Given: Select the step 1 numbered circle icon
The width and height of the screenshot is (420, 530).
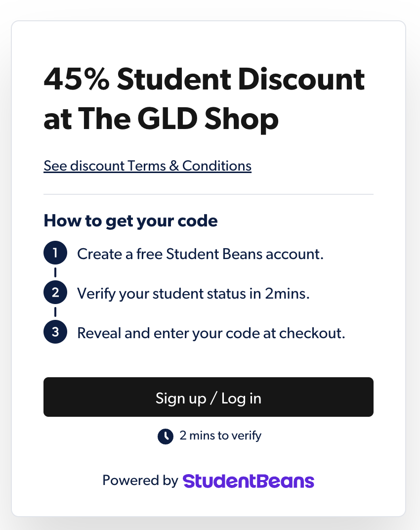Looking at the screenshot, I should (x=55, y=252).
